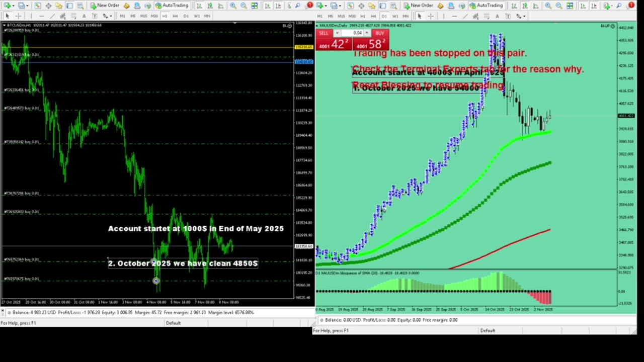Toggle auto scroll in left window toolbar
Image resolution: width=644 pixels, height=362 pixels.
click(x=267, y=6)
